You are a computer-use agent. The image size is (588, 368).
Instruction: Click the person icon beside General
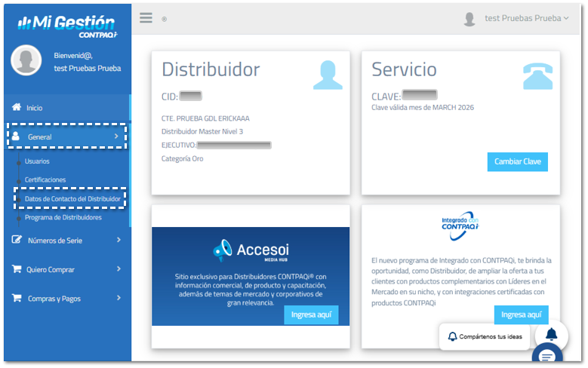point(15,136)
